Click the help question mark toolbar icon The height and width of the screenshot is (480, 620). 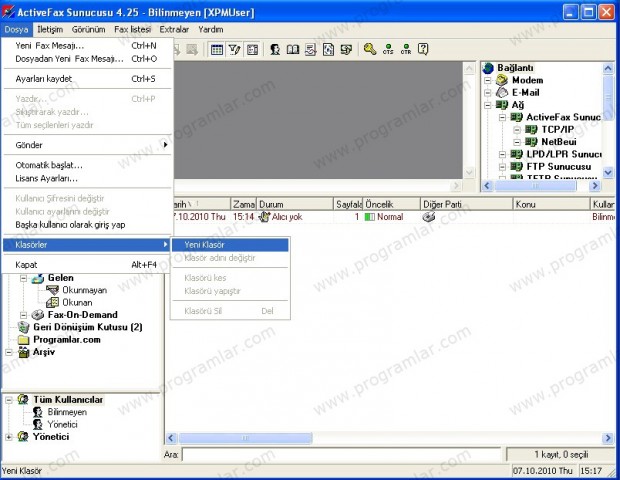tap(423, 49)
